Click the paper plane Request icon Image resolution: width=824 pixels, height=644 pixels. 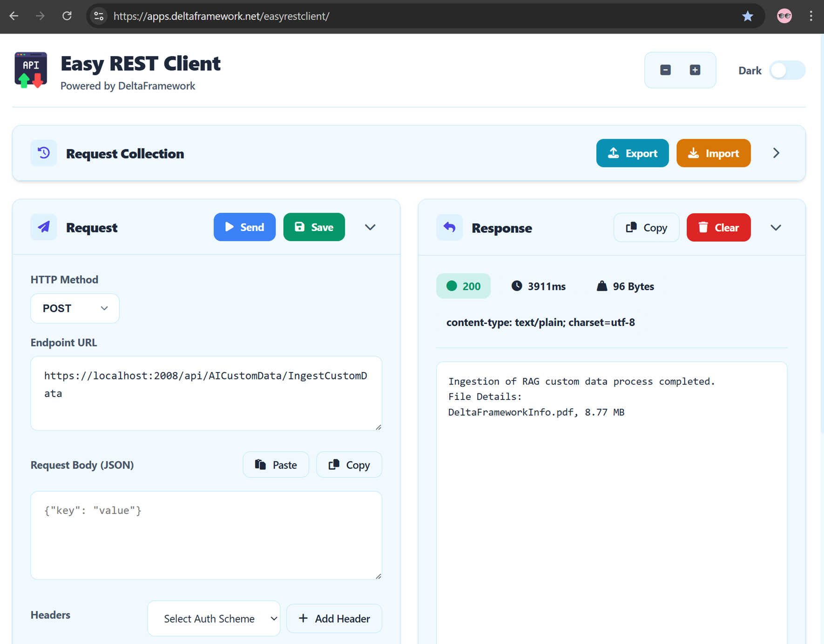click(44, 227)
